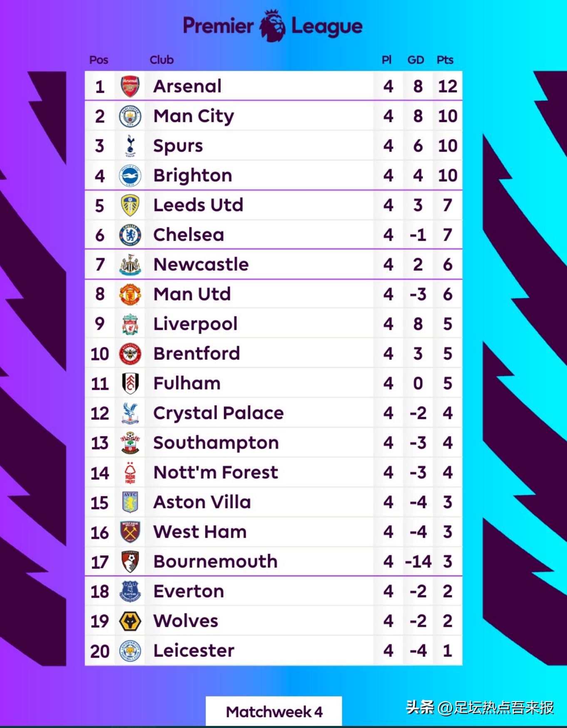567x728 pixels.
Task: Click the Matchweek 4 label
Action: (274, 712)
